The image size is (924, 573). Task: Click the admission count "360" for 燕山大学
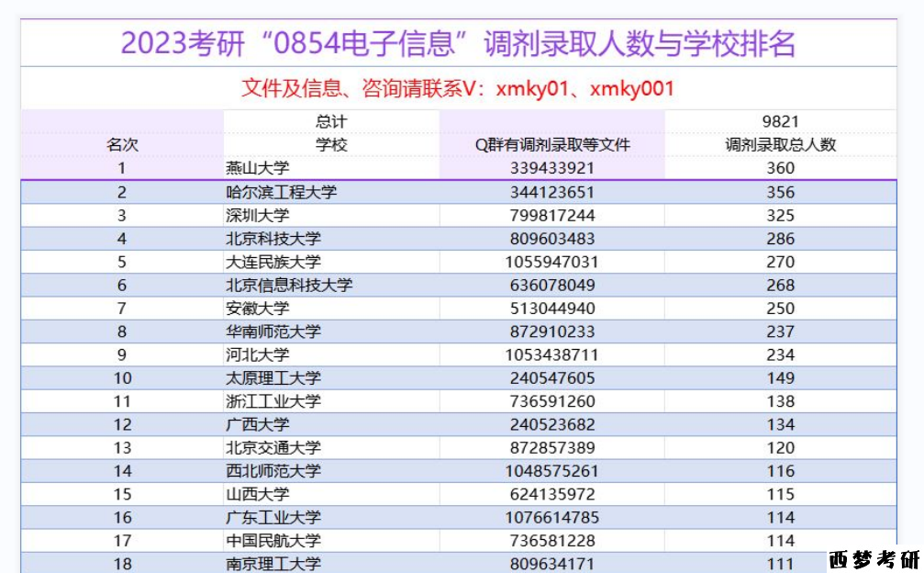point(780,168)
